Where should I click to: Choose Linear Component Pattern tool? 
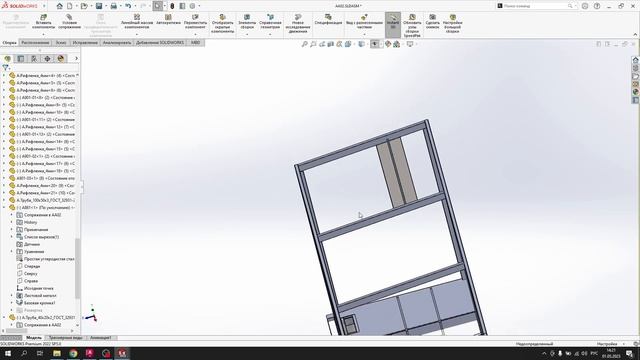pyautogui.click(x=137, y=21)
